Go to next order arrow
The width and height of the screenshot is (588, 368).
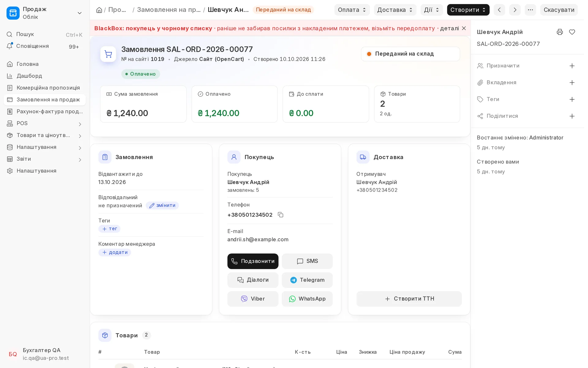[x=515, y=10]
